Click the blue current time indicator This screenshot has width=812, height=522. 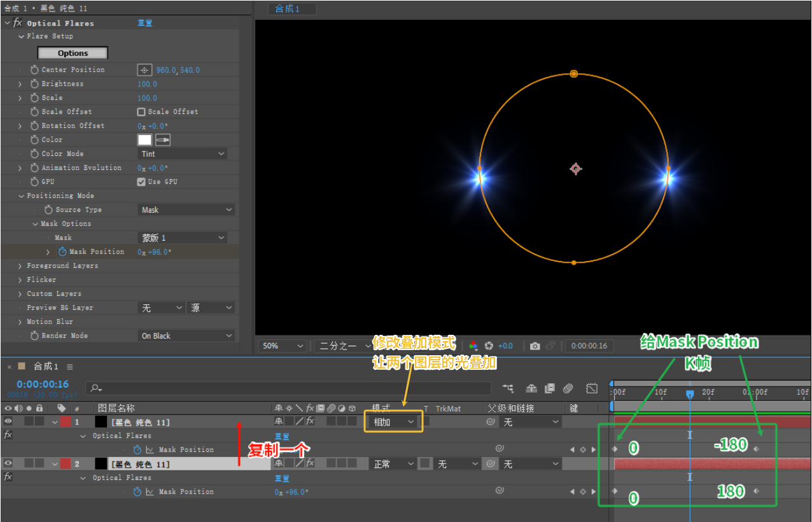point(690,395)
